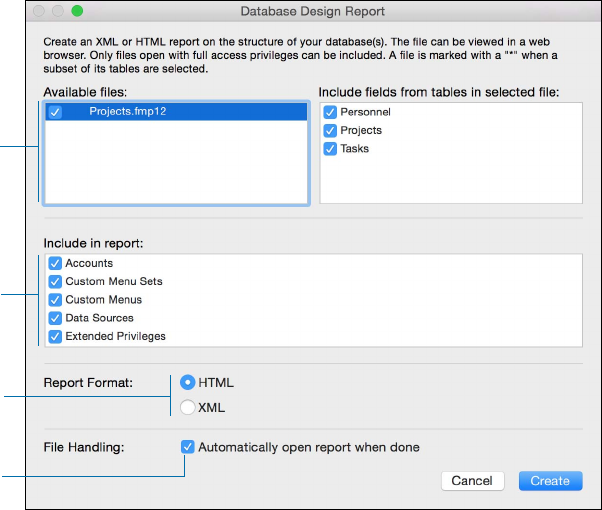Viewport: 602px width, 510px height.
Task: Click the Create button
Action: [550, 481]
